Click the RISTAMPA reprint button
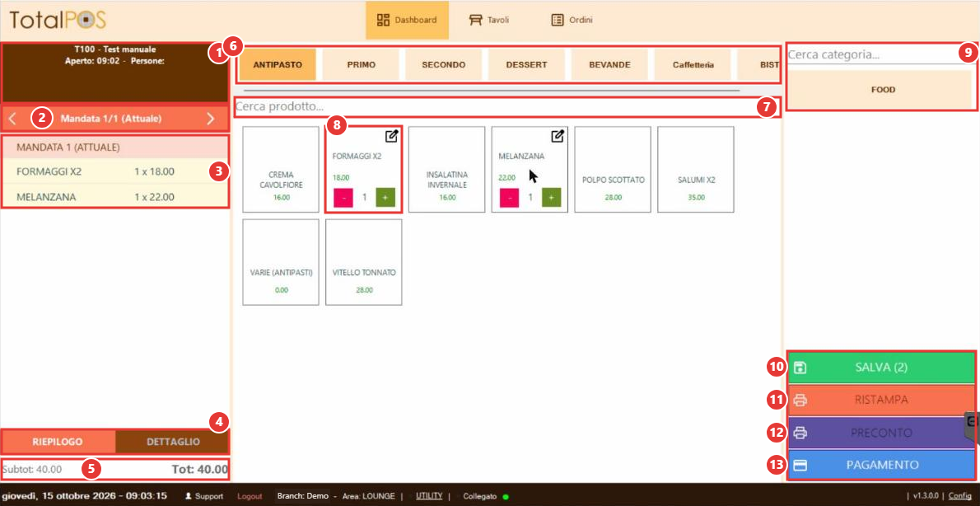 pyautogui.click(x=880, y=401)
